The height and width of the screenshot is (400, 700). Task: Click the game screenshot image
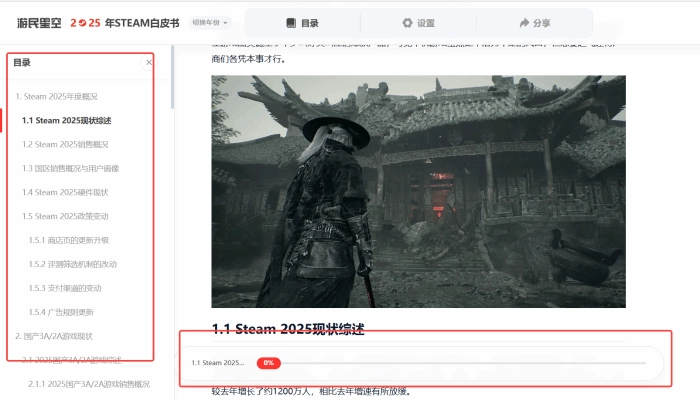pyautogui.click(x=418, y=190)
